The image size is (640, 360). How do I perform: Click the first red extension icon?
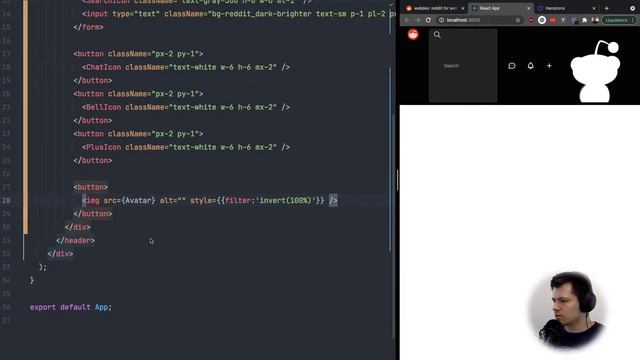(x=531, y=20)
